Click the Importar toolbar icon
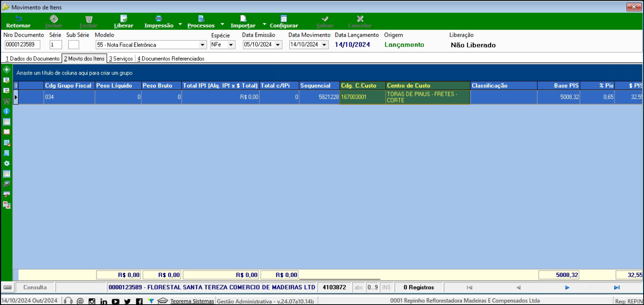The image size is (644, 305). click(243, 18)
